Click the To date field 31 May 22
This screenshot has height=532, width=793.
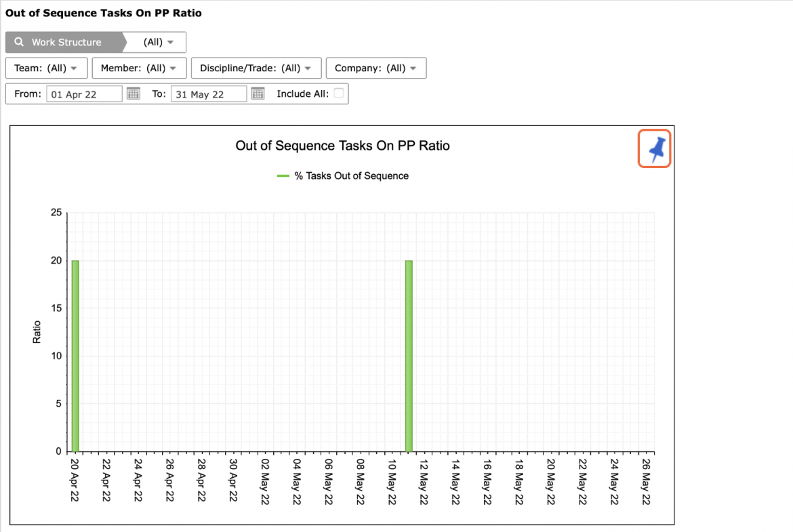(x=208, y=94)
